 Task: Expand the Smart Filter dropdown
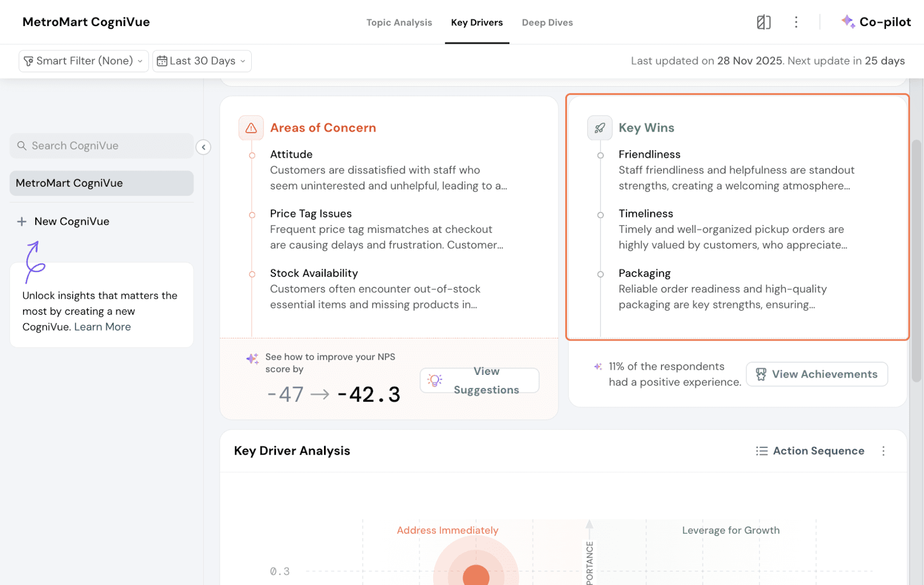click(x=84, y=61)
